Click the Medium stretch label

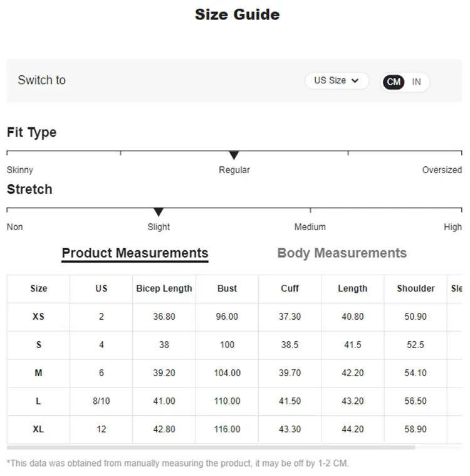click(310, 227)
